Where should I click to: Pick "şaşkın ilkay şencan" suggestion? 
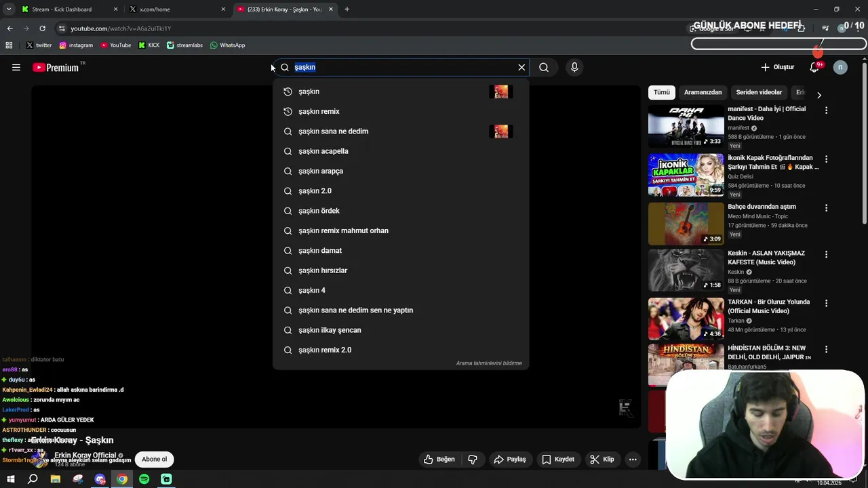[400, 330]
